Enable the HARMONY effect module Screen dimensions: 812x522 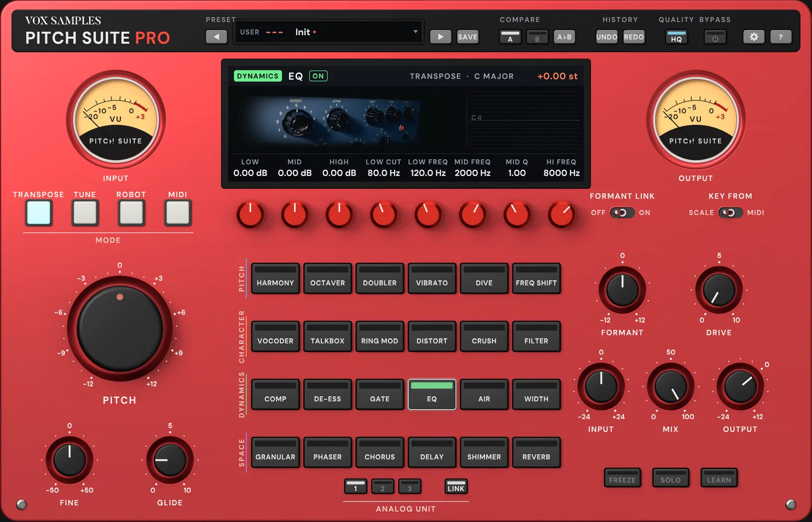pos(275,278)
